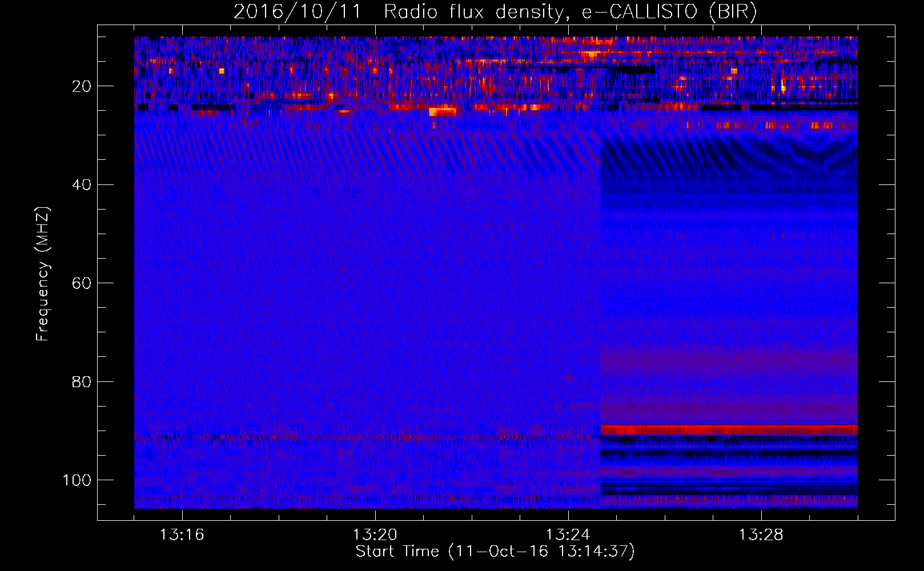Click the "Start Time (11-Oct-16 13:14:37)" label
924x571 pixels.
click(495, 552)
